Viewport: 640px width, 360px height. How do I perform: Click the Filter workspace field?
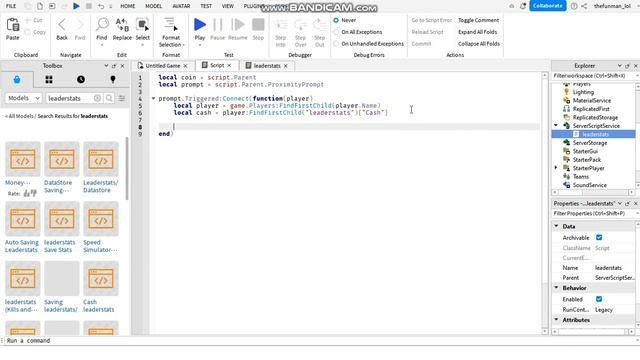point(594,76)
